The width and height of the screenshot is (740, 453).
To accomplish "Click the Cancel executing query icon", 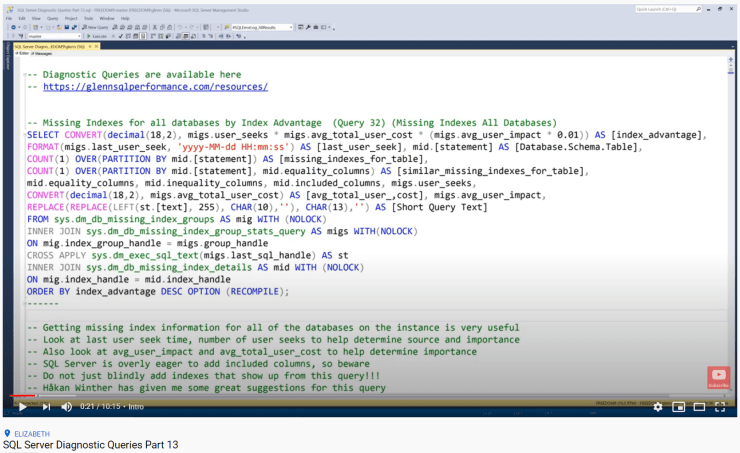I will [113, 36].
